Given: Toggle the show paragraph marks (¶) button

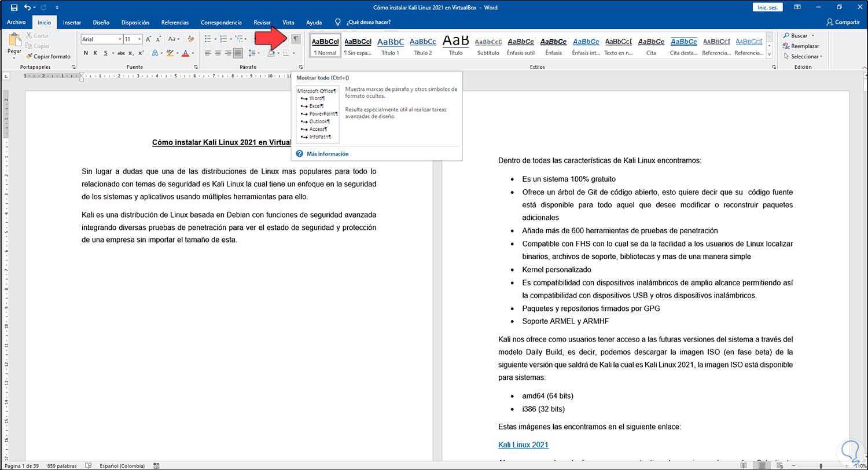Looking at the screenshot, I should 296,39.
